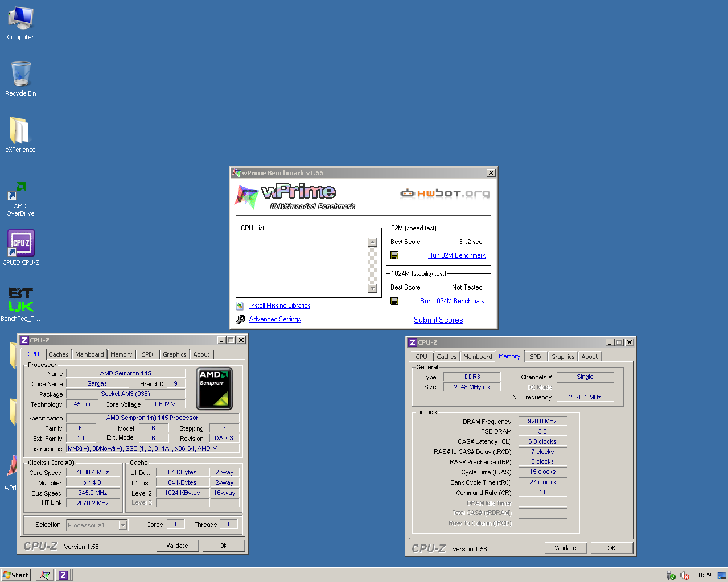The width and height of the screenshot is (728, 582).
Task: Open SPD tab in left CPU-Z window
Action: 147,354
